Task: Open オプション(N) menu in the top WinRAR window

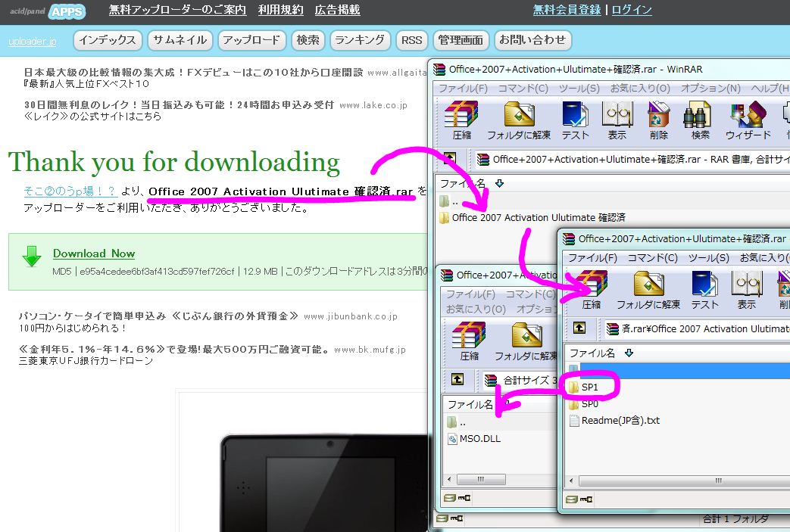Action: pos(710,88)
